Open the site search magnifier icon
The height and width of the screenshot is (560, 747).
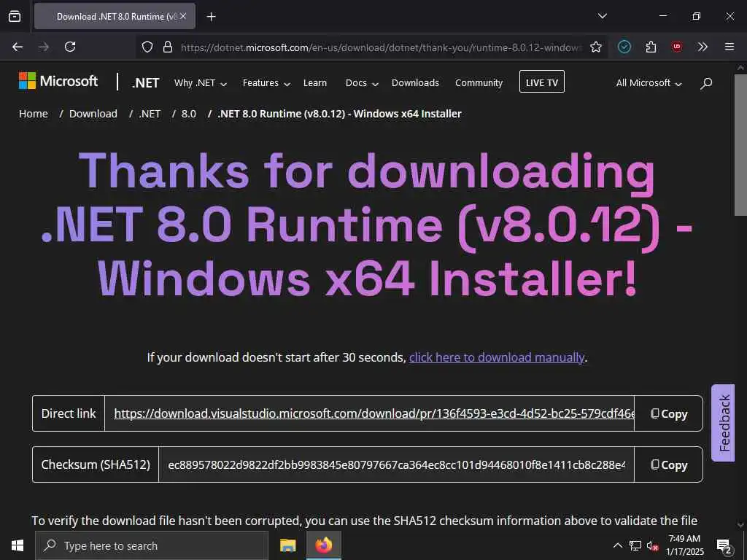706,83
